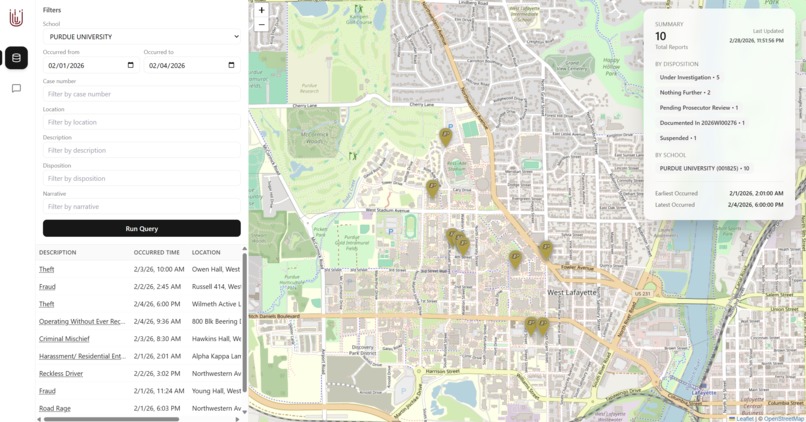This screenshot has width=806, height=422.
Task: Open calendar picker for Occurred to
Action: tap(231, 65)
